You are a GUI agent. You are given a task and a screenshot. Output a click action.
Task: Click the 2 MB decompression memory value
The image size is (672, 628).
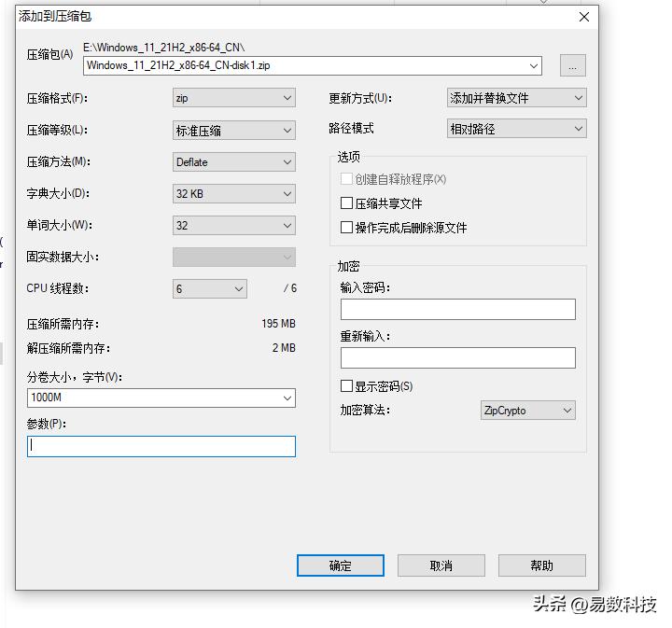[284, 348]
